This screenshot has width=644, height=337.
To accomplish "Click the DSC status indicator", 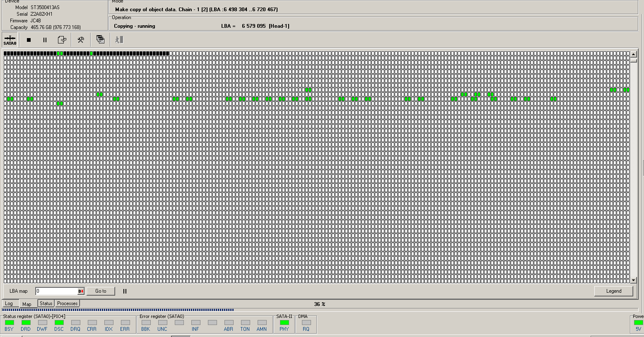I will click(x=59, y=323).
